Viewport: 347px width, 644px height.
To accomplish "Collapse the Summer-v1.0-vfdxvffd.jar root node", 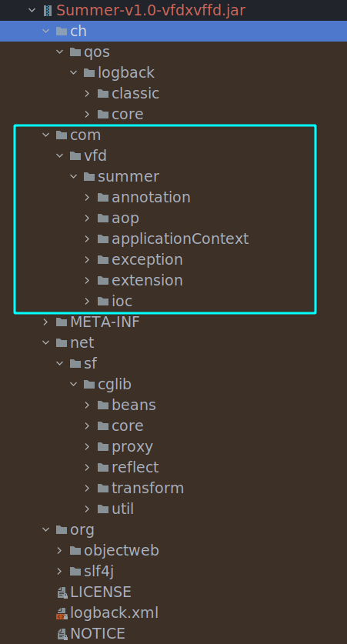I will [x=32, y=10].
